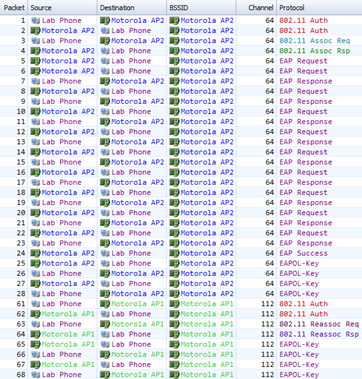Image resolution: width=362 pixels, height=379 pixels.
Task: Click the Motorola AP2 destination icon in packet 9
Action: click(105, 101)
